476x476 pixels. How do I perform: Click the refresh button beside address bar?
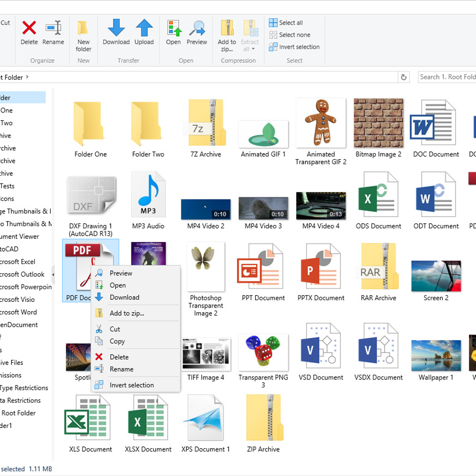[x=404, y=77]
